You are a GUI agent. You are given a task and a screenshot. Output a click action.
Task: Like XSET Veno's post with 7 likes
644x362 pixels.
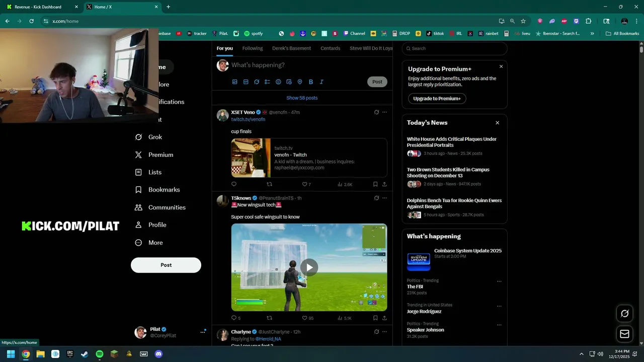click(x=306, y=185)
